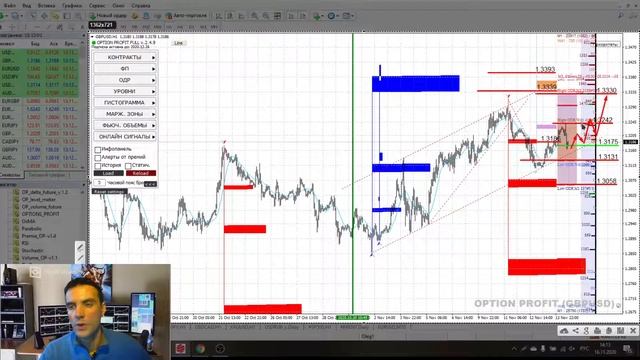Screen dimensions: 640x360
Task: Select the line chart type icon
Action: pos(242,16)
